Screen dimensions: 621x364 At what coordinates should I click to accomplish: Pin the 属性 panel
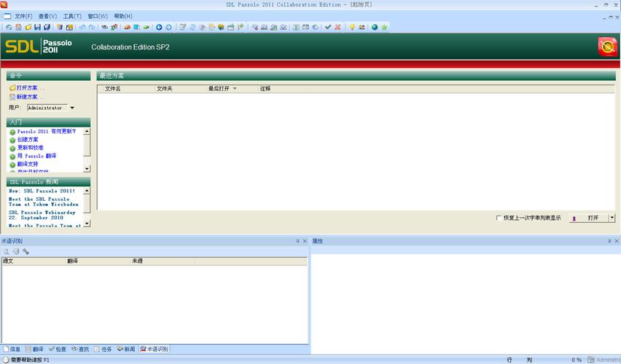pos(609,241)
